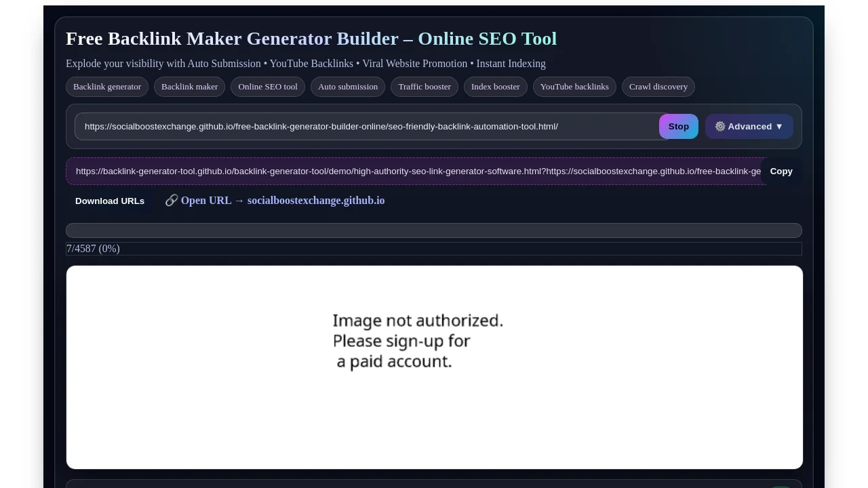Click the Explode your visibility subtitle

click(306, 64)
